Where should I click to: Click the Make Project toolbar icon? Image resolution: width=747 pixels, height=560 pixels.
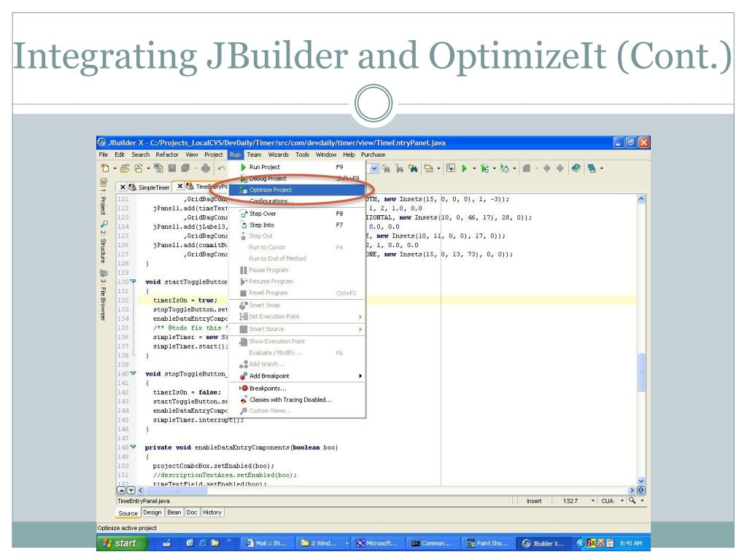[x=429, y=168]
